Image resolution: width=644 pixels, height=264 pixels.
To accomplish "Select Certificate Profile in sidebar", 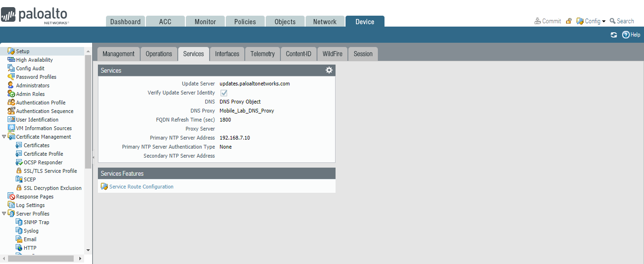I will 43,154.
